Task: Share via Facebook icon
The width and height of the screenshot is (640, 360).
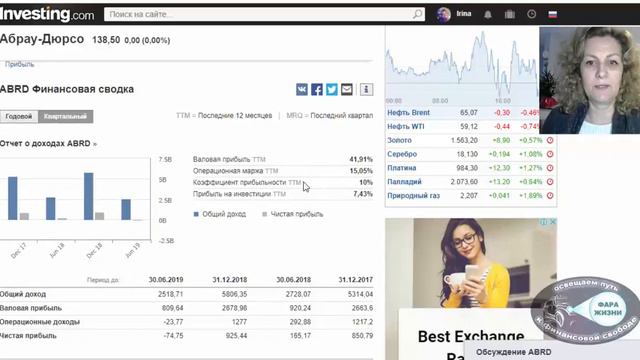Action: click(317, 89)
